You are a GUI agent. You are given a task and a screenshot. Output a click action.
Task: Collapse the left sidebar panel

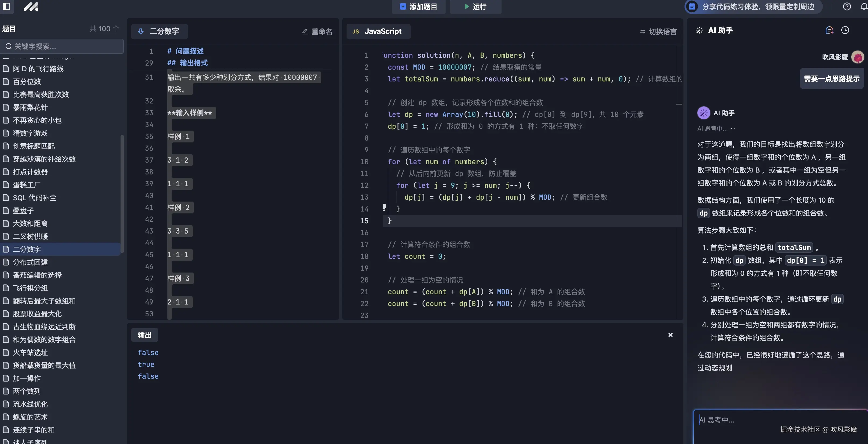pos(7,7)
